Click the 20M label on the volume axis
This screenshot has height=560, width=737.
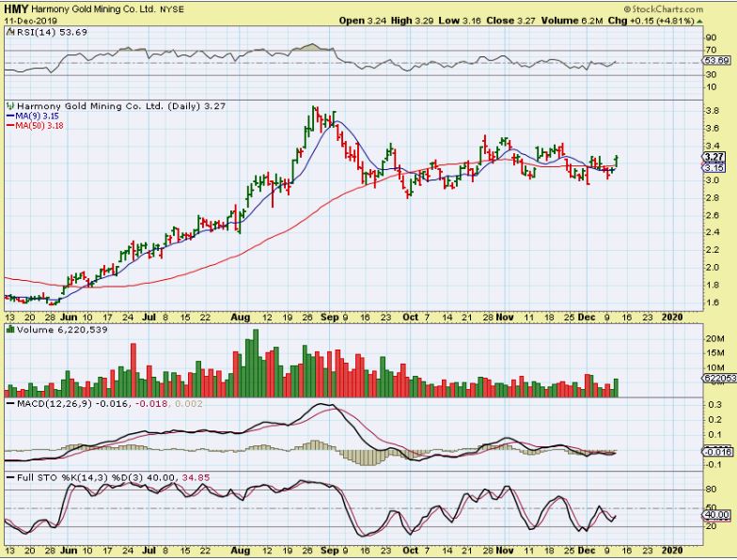coord(714,339)
